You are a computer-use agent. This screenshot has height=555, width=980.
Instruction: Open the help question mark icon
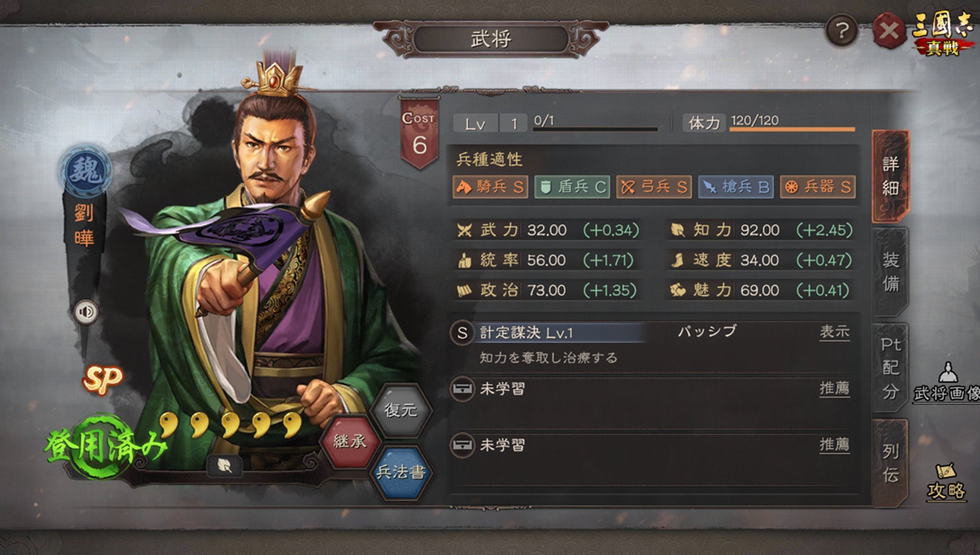coord(842,30)
